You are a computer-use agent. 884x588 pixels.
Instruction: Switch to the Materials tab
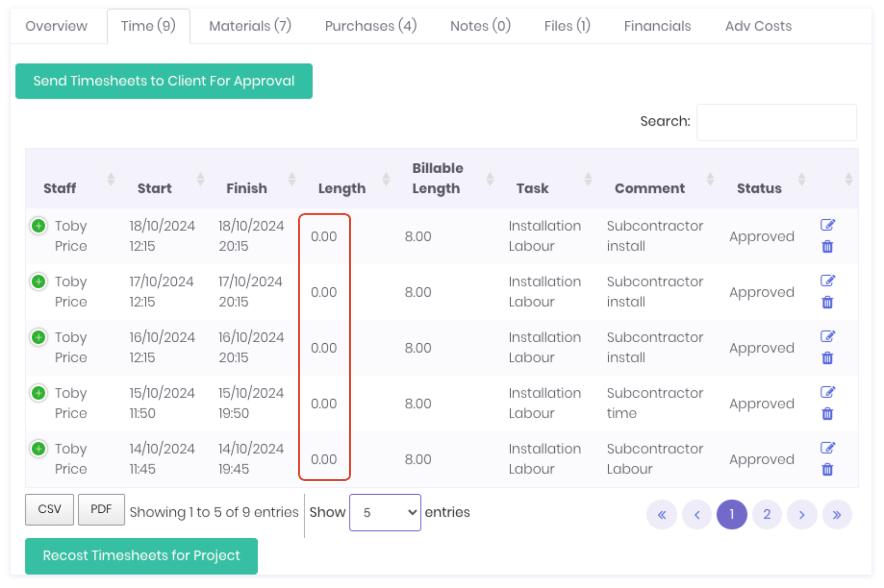point(249,25)
